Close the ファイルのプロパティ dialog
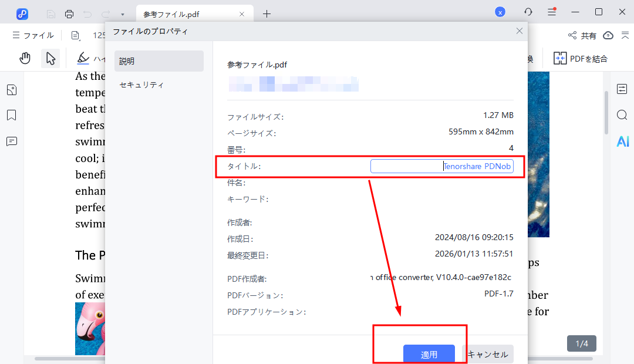Screen dimensions: 634x364 [x=519, y=31]
